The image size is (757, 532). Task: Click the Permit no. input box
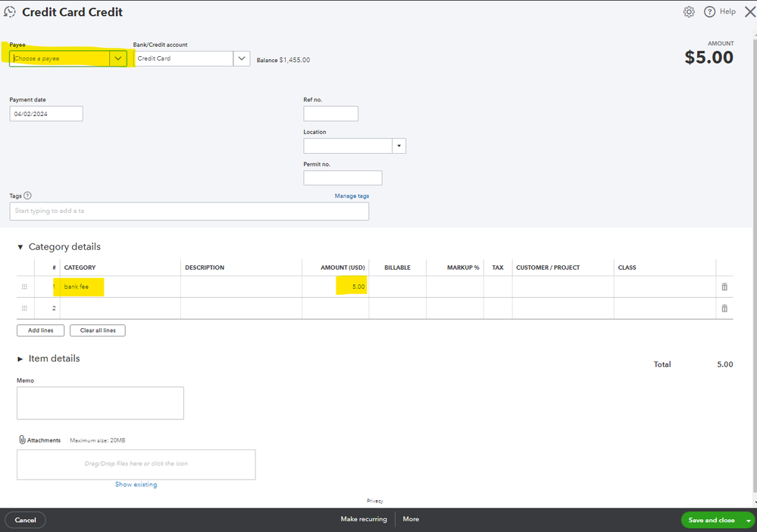click(x=343, y=177)
